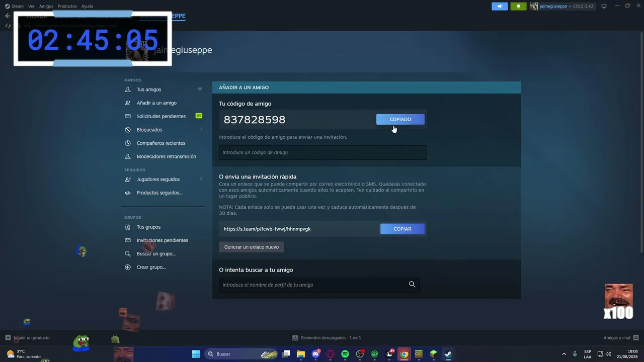Open Jugadores seguidos
644x362 pixels.
[x=158, y=179]
